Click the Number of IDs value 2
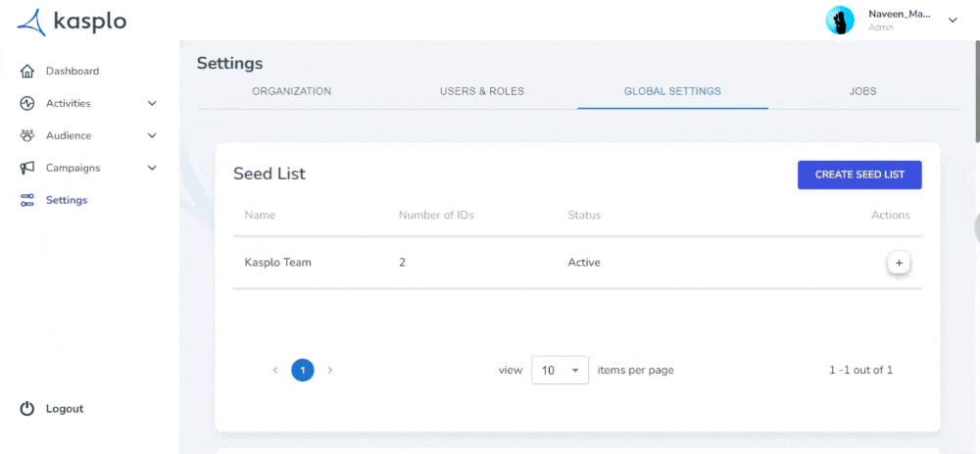The width and height of the screenshot is (980, 454). point(402,263)
